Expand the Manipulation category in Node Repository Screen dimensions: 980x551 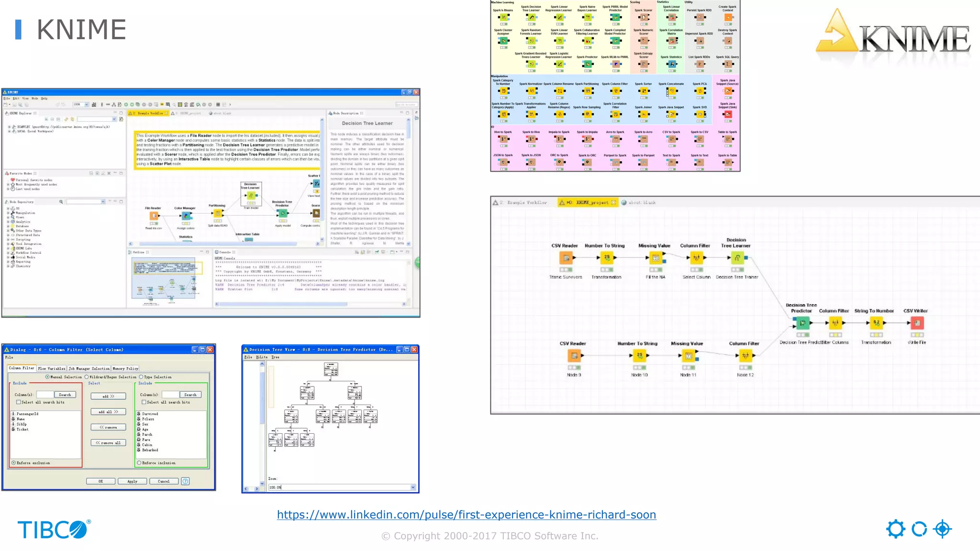pyautogui.click(x=8, y=213)
